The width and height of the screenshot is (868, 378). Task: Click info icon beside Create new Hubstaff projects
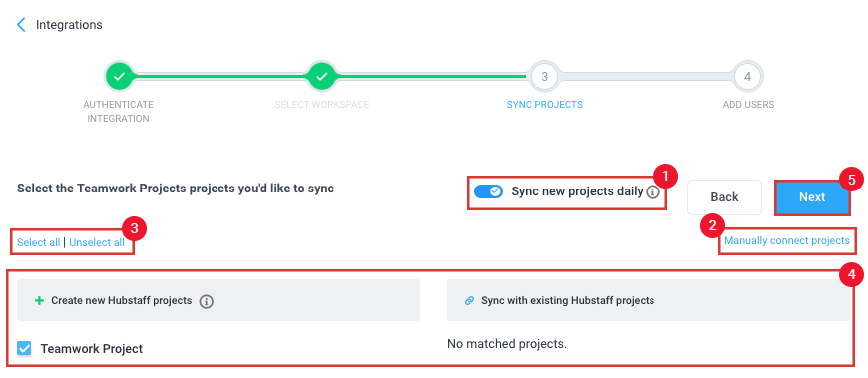[x=207, y=301]
